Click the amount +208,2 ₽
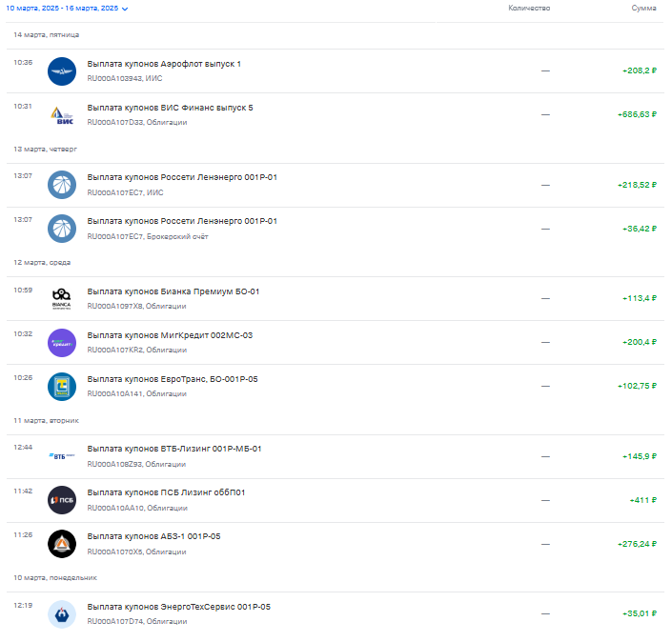The image size is (672, 642). (x=640, y=70)
